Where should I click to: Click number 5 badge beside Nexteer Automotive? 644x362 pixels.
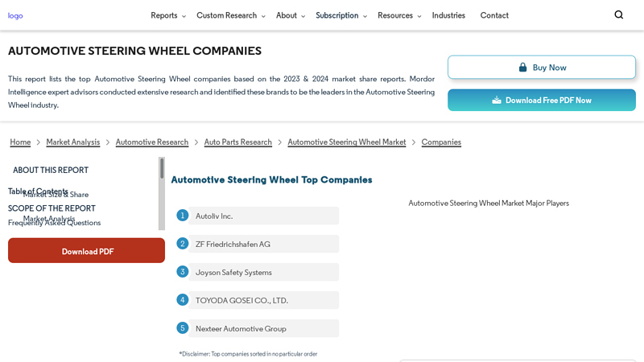[x=183, y=328]
